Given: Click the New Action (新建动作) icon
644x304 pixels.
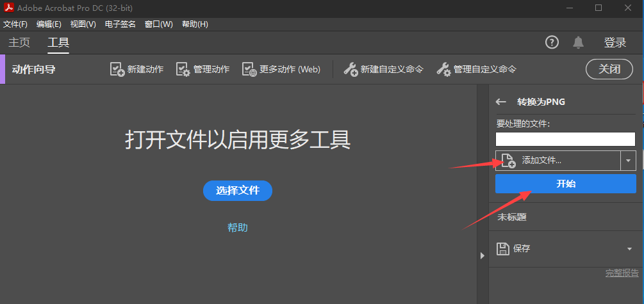Looking at the screenshot, I should [117, 69].
